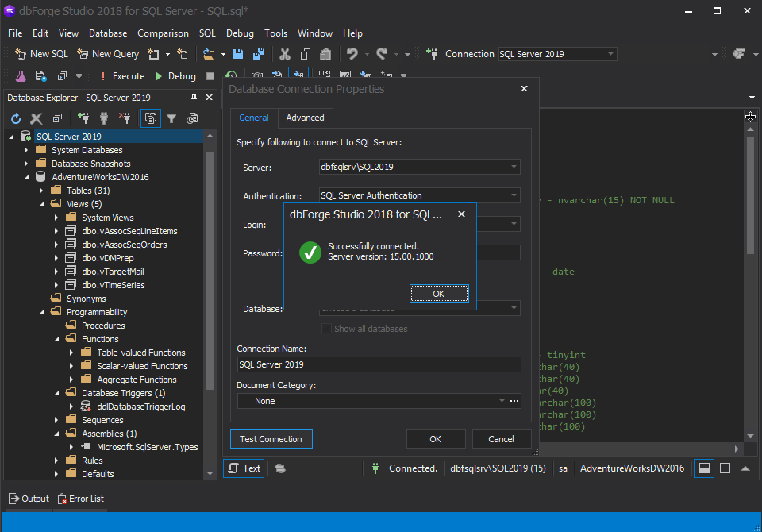Click the Save disk icon
This screenshot has height=532, width=762.
click(x=238, y=54)
